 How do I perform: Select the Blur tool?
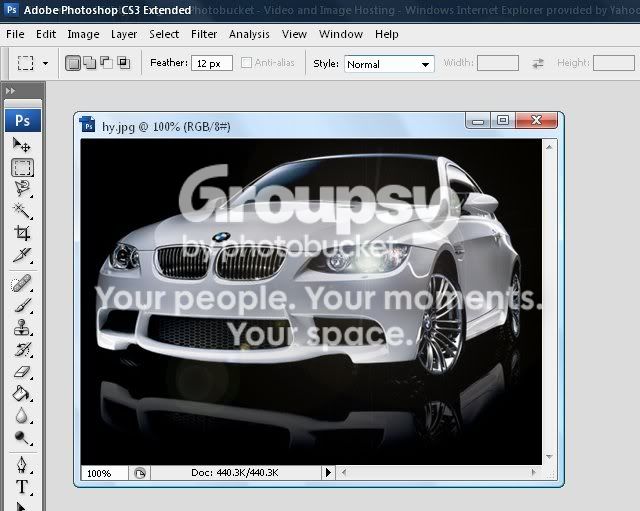pyautogui.click(x=22, y=416)
